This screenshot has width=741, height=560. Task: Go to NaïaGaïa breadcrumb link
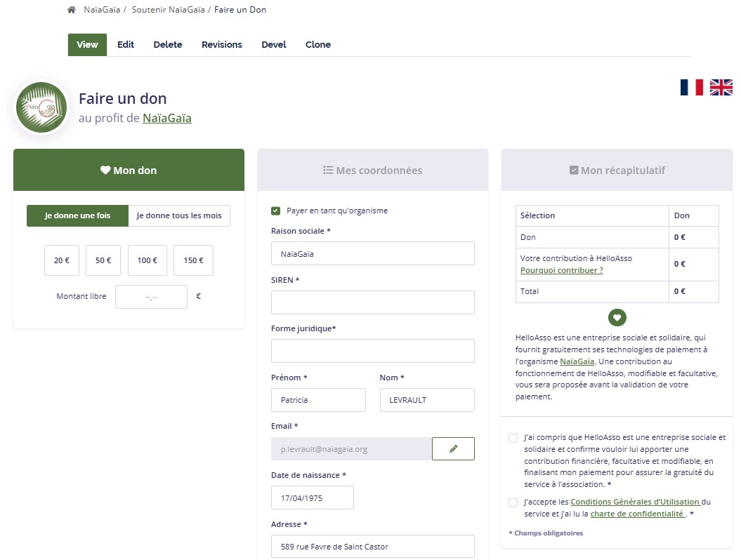coord(102,10)
